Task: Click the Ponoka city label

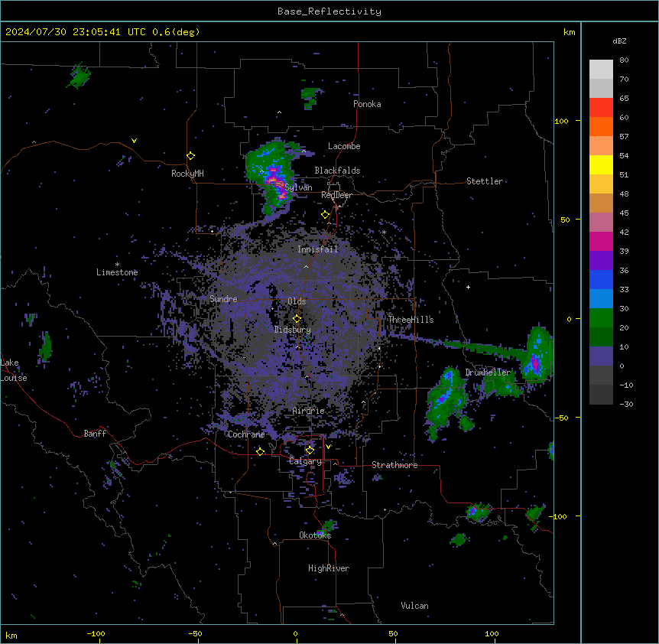Action: (367, 104)
